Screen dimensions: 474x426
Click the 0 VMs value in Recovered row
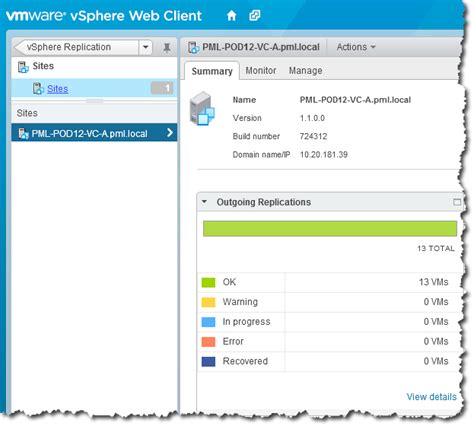click(436, 361)
